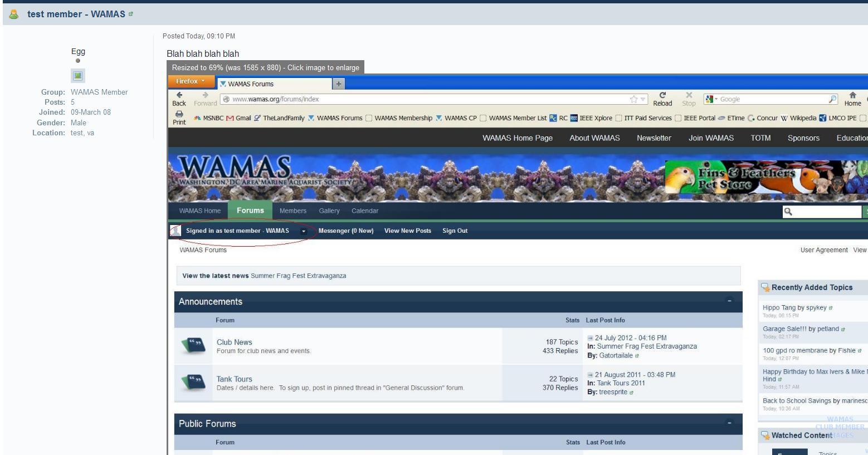Open the MSNBC bookmark
Image resolution: width=868 pixels, height=455 pixels.
[x=208, y=118]
